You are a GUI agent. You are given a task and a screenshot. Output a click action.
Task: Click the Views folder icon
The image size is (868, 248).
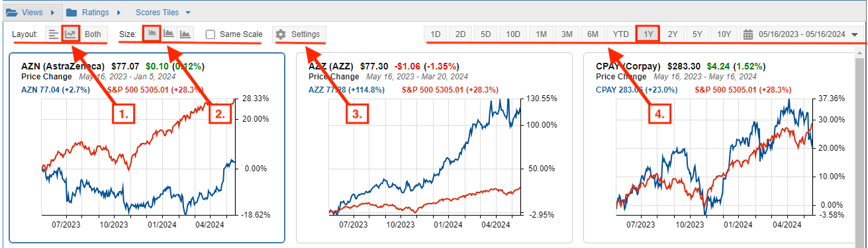pos(11,12)
